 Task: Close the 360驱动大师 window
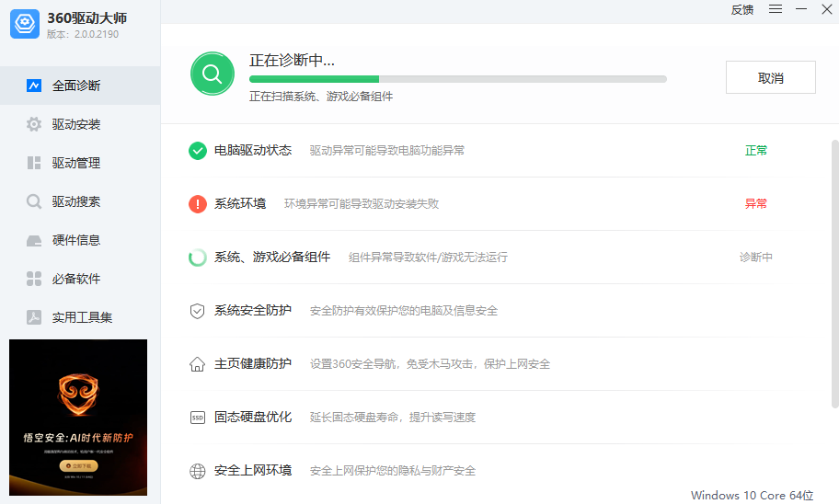[827, 9]
